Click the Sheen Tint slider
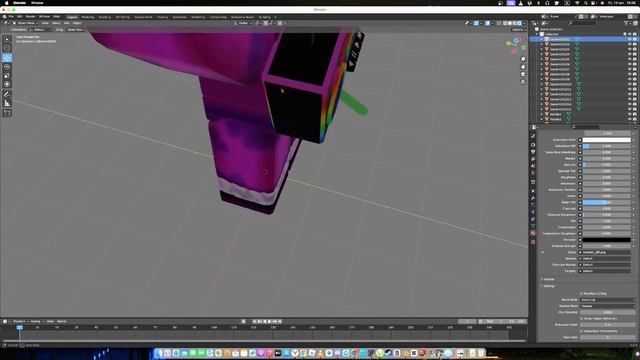The height and width of the screenshot is (360, 640). point(606,202)
